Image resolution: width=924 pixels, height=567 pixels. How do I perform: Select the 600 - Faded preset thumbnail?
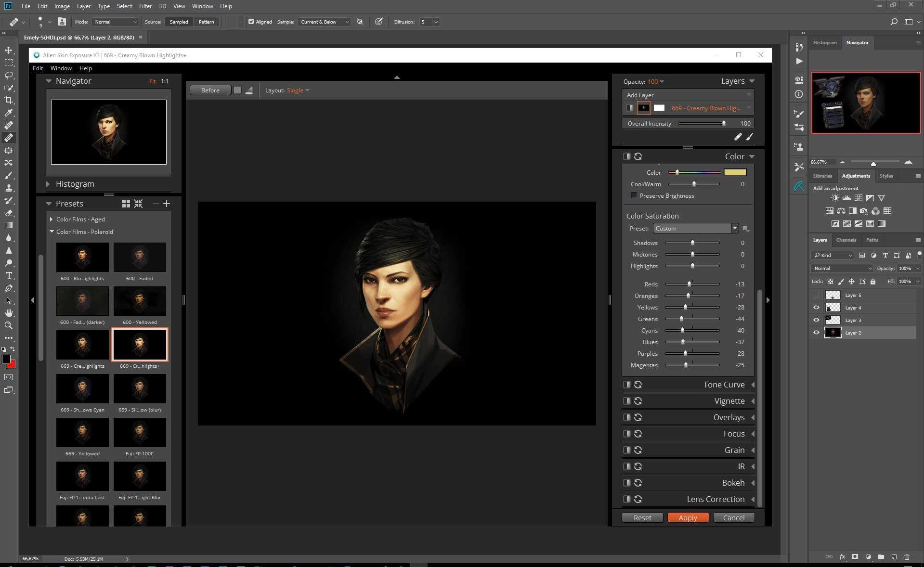click(140, 258)
